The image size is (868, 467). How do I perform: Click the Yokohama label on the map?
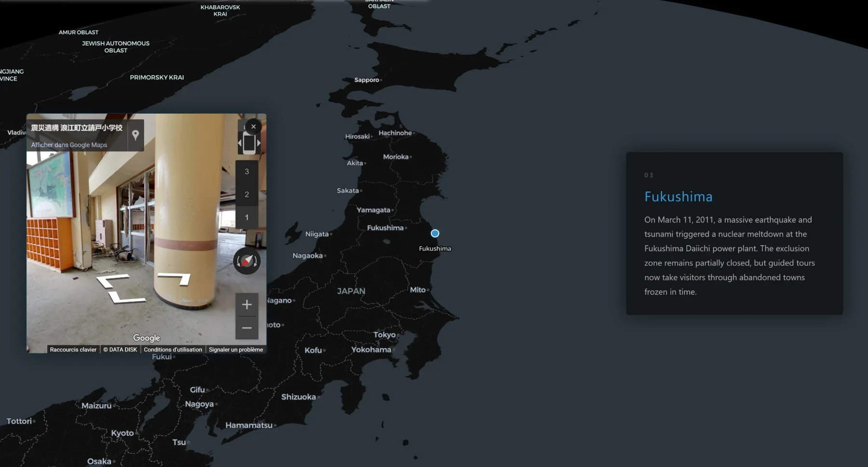pos(371,350)
